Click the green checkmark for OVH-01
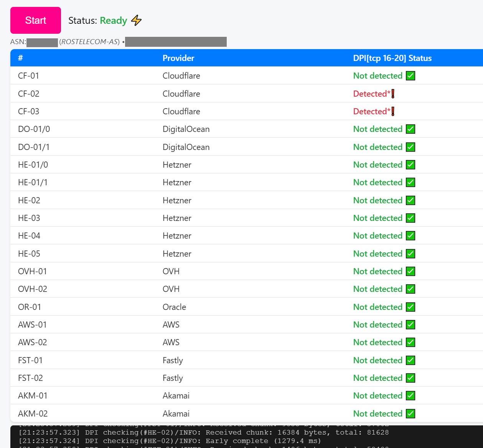Viewport: 483px width, 448px height. [410, 272]
